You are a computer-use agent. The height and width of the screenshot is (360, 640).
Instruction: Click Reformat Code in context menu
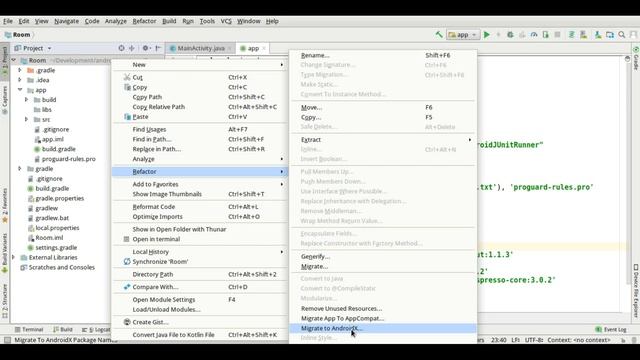(200, 207)
